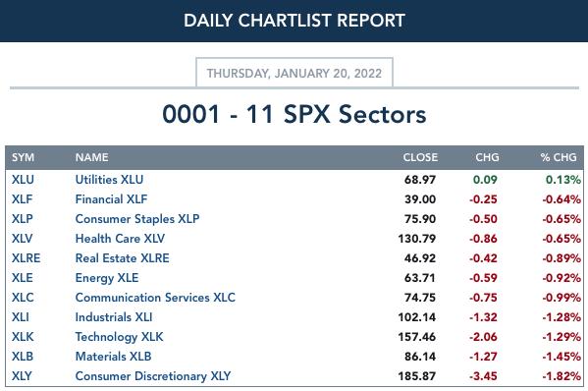588x391 pixels.
Task: Select the Consumer Staples XLP link
Action: coord(137,219)
